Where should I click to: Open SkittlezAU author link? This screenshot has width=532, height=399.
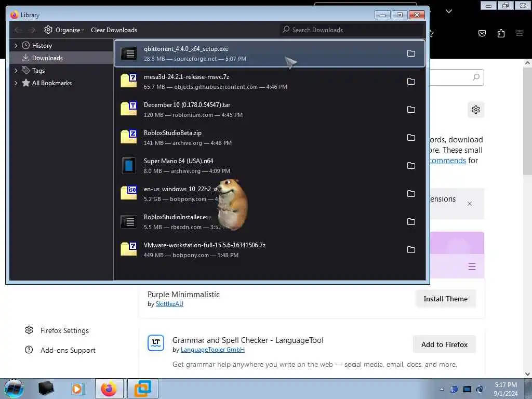click(x=169, y=304)
